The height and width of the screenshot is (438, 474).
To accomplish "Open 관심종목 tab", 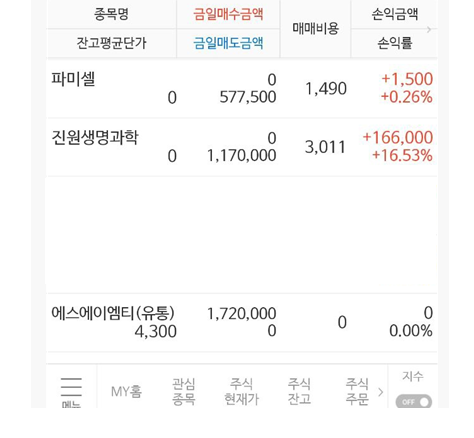I will click(x=184, y=391).
